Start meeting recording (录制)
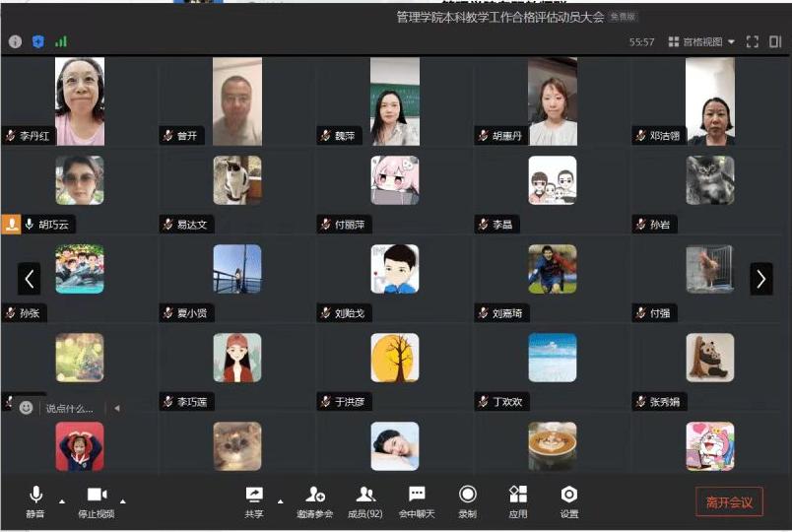 pyautogui.click(x=468, y=499)
